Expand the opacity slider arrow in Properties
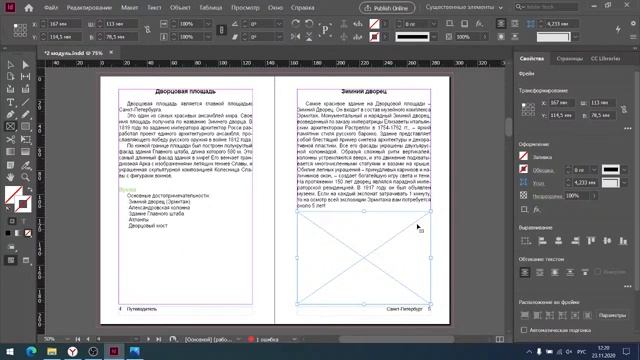 pos(594,196)
